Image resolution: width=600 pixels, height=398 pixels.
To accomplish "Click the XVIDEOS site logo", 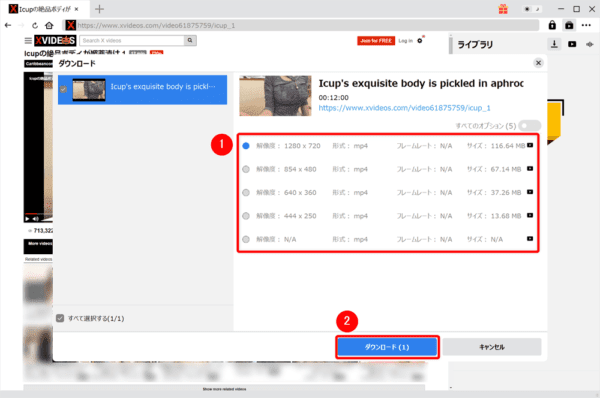I will pyautogui.click(x=55, y=40).
